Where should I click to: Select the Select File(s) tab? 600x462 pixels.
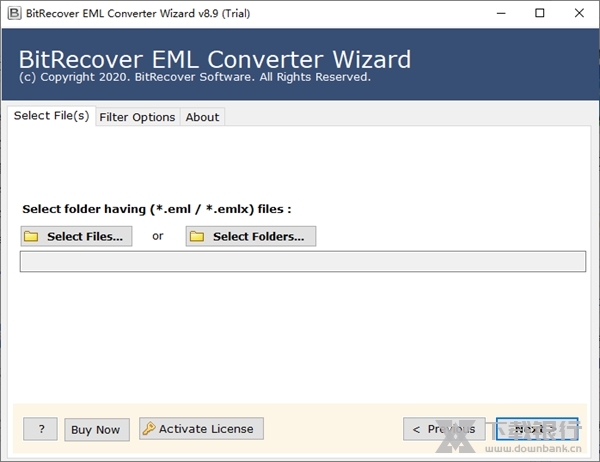pos(52,116)
